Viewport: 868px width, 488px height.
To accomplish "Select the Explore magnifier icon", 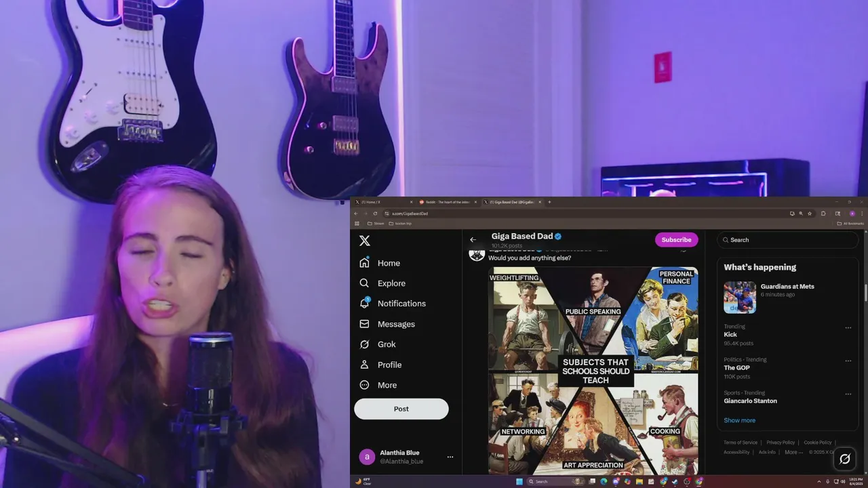I will click(x=364, y=283).
